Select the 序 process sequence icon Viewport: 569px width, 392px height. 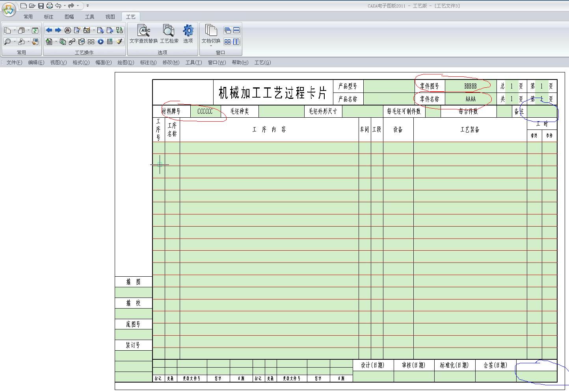coord(67,30)
